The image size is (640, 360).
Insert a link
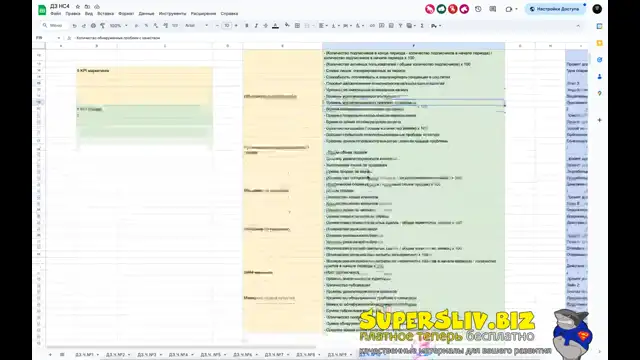(372, 26)
